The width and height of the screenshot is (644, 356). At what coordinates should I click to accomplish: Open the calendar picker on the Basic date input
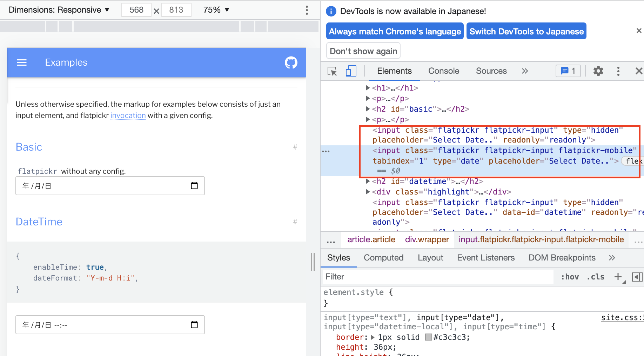(x=194, y=186)
